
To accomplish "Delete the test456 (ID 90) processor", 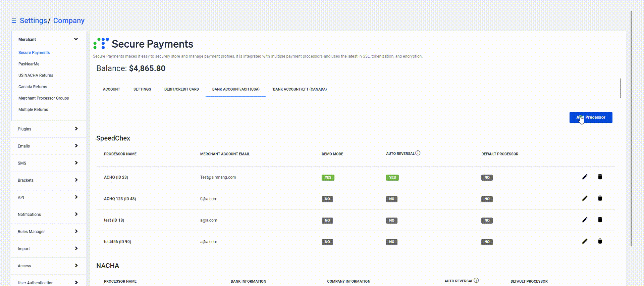I will coord(600,241).
